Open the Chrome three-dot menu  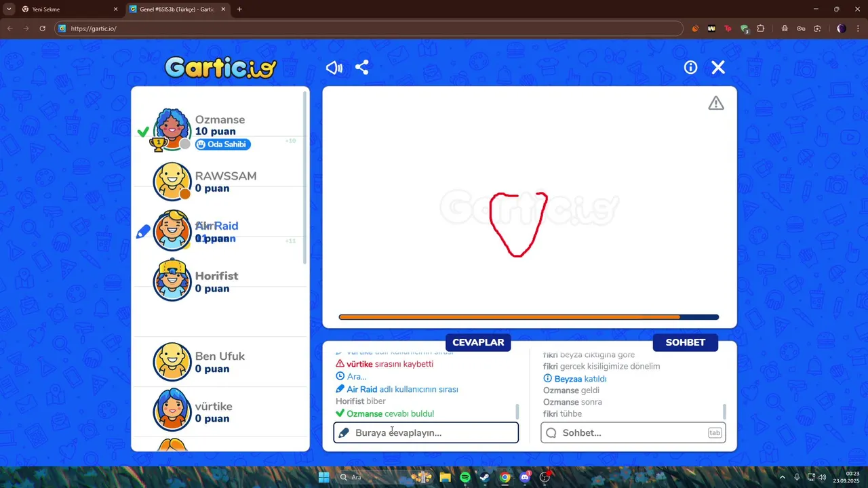(857, 28)
